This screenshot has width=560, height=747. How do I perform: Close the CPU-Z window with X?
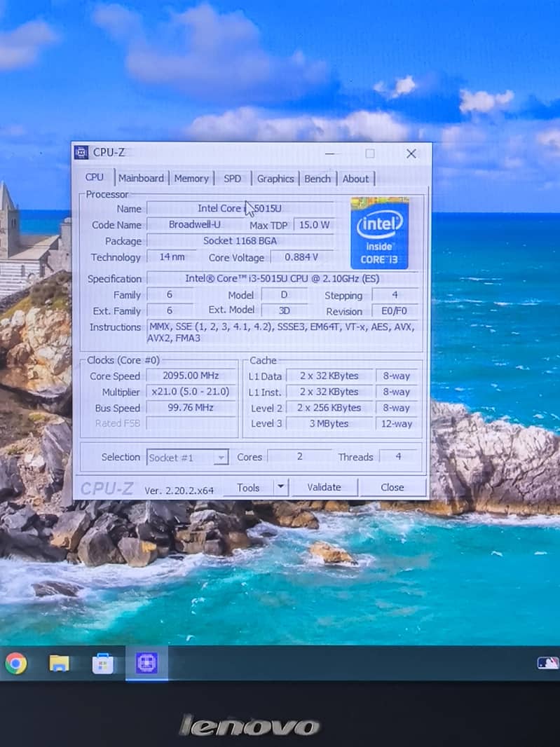[x=411, y=153]
